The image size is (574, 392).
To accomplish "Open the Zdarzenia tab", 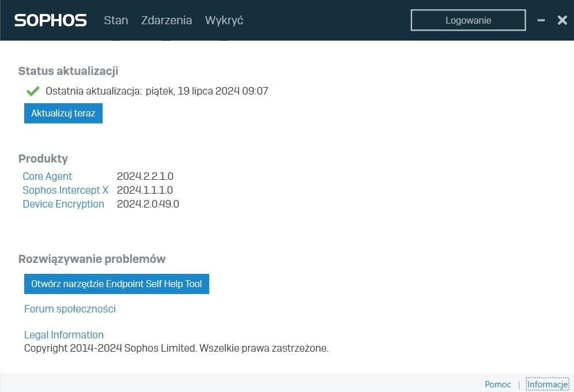I will pyautogui.click(x=167, y=20).
